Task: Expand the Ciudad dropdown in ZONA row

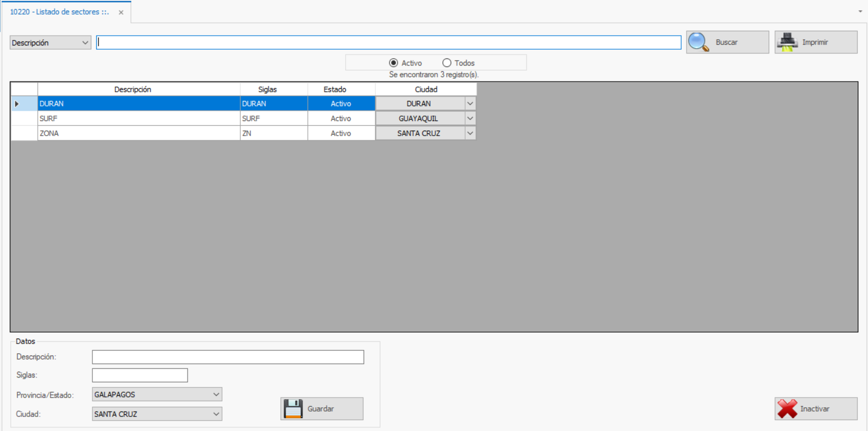Action: [x=470, y=133]
